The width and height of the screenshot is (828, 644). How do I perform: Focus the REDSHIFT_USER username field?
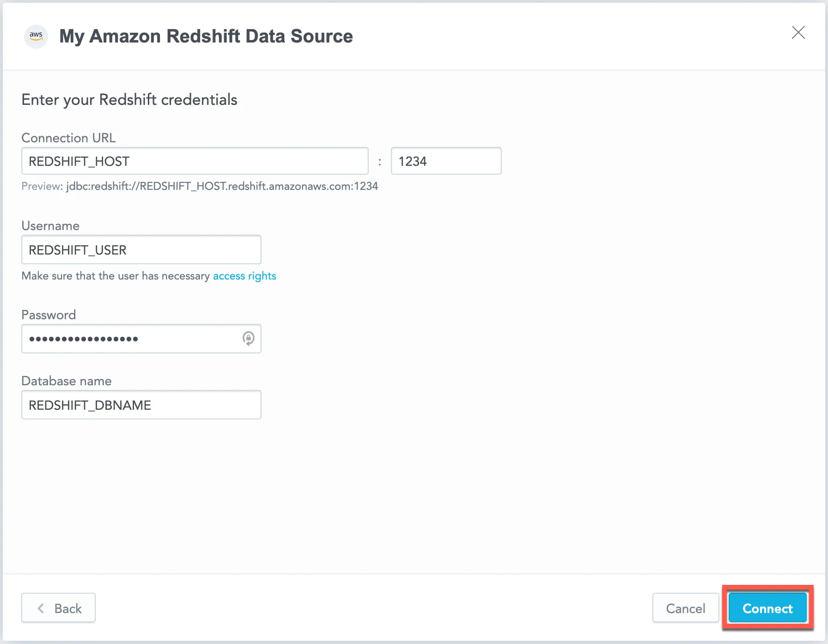[141, 249]
